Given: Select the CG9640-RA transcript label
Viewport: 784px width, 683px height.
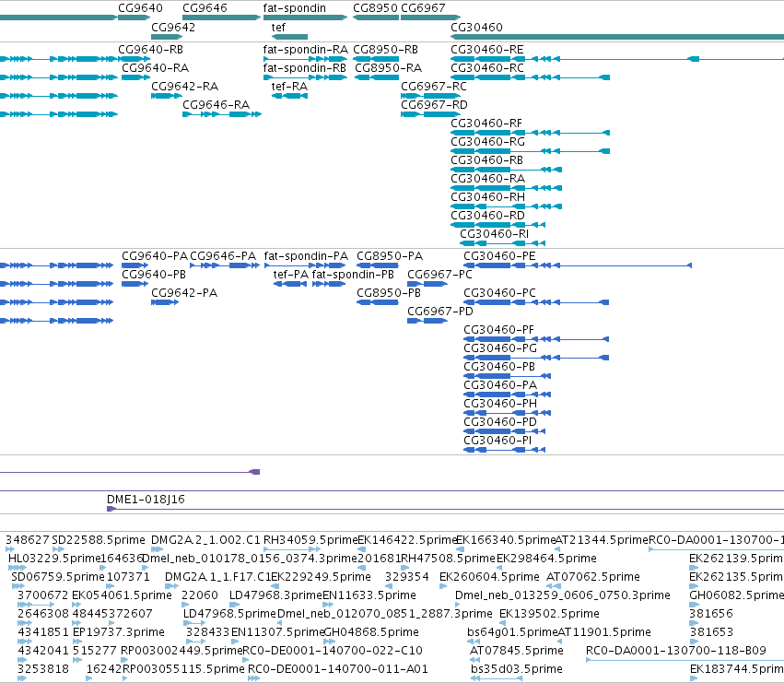Looking at the screenshot, I should coord(156,68).
